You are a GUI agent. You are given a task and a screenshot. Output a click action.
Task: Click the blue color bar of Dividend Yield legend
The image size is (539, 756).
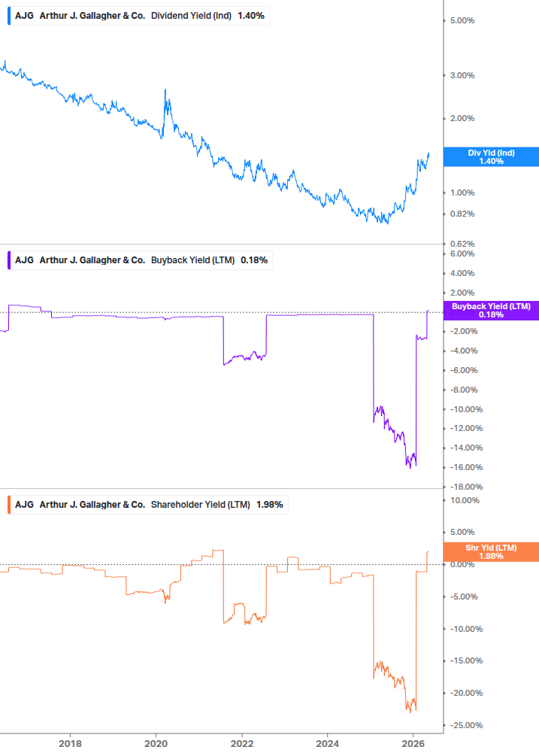[x=9, y=16]
